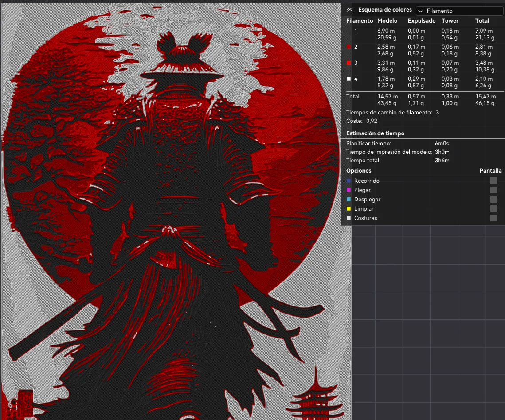Click the 8,38 g total weight
Screen dimensions: 505x420
[483, 54]
